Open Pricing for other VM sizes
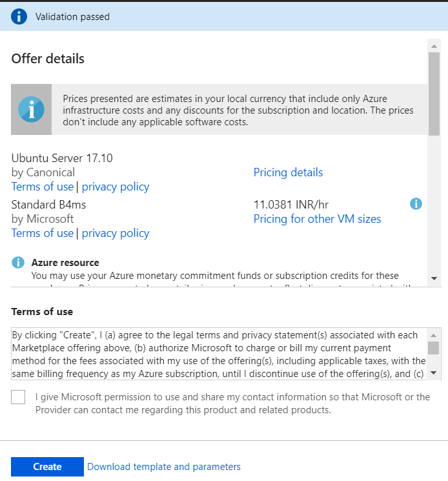448x481 pixels. point(317,219)
